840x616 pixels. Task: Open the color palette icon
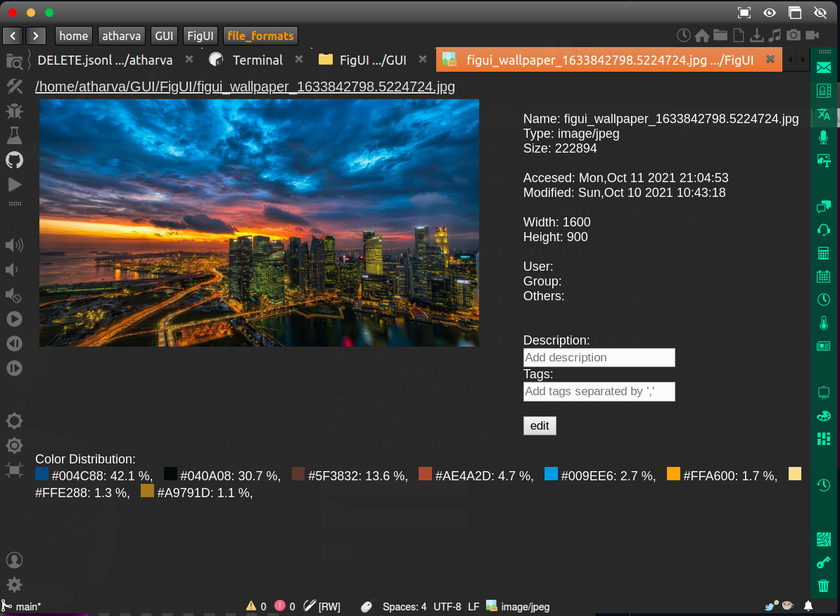click(823, 416)
